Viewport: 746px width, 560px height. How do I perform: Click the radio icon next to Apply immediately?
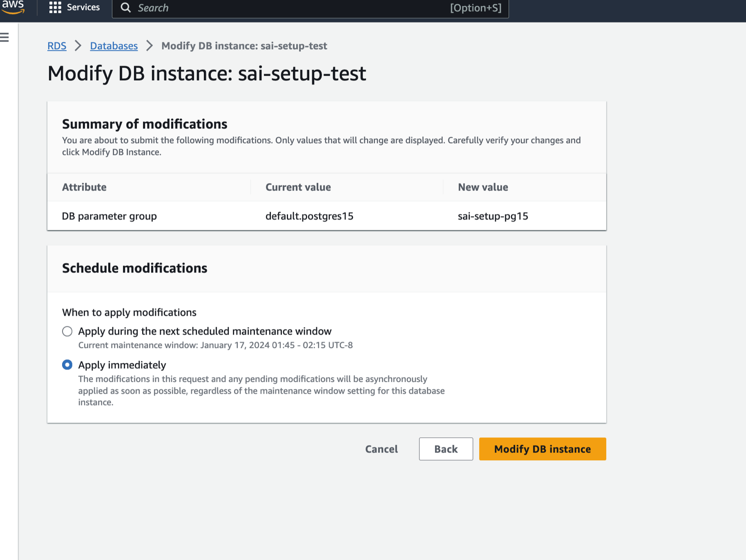click(67, 365)
